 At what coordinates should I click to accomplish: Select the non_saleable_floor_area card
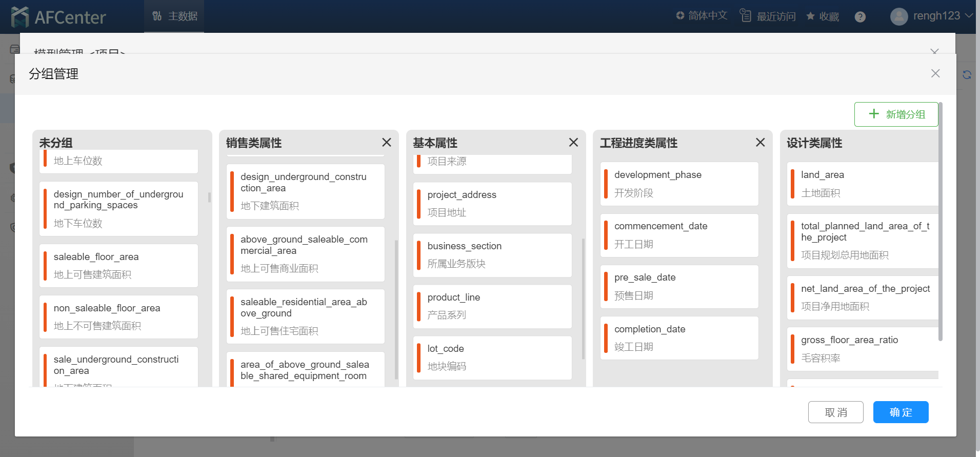tap(118, 317)
